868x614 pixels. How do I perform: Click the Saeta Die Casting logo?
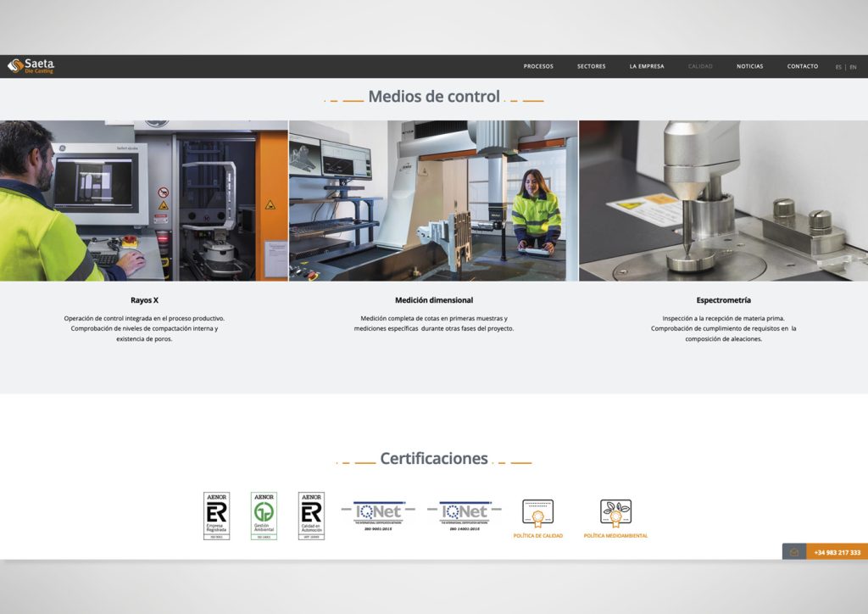[x=31, y=66]
